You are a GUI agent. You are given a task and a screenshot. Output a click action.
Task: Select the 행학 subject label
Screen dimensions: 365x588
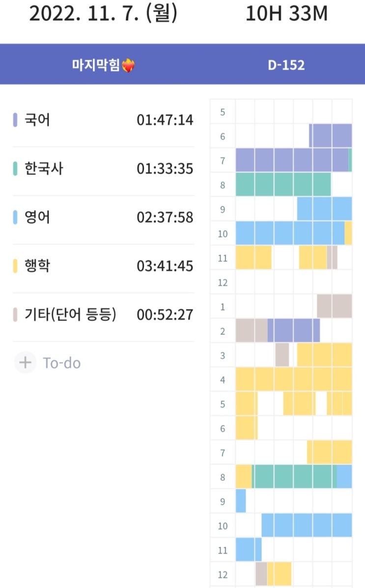[x=37, y=266]
